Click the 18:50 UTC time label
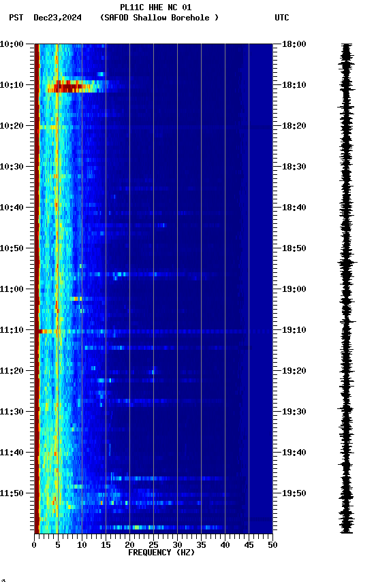Screen dimensions: 376x588 click(294, 248)
